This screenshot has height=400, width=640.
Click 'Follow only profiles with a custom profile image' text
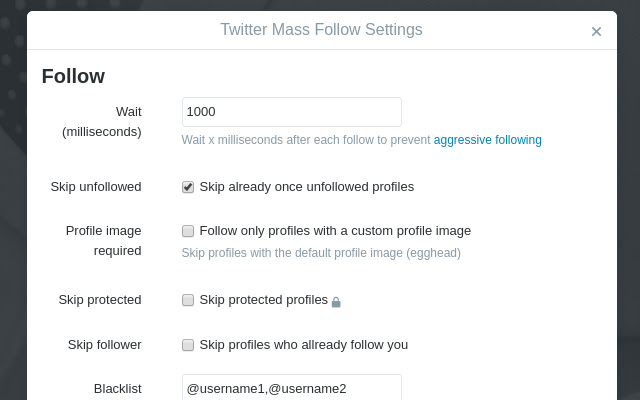pos(335,230)
